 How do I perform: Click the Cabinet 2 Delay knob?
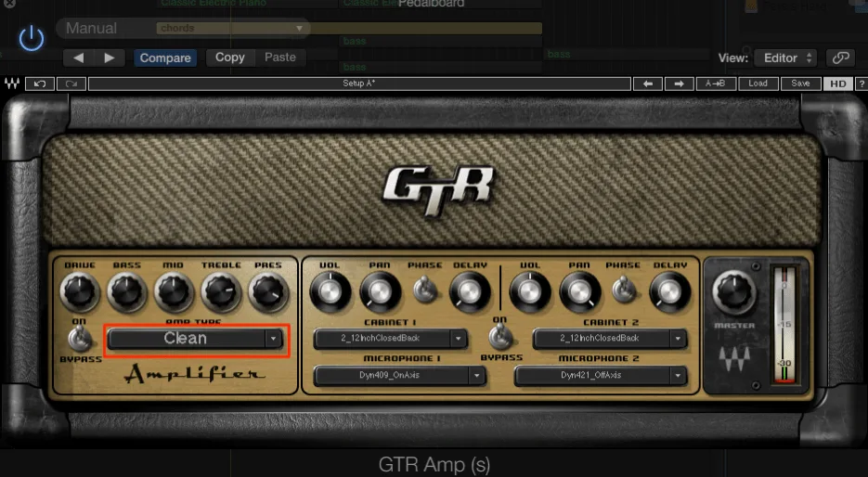pos(670,291)
